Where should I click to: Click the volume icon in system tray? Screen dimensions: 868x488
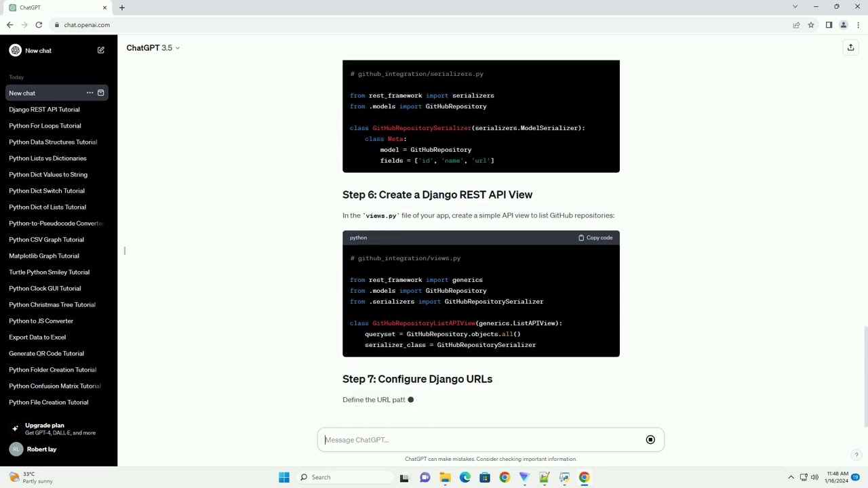click(814, 477)
